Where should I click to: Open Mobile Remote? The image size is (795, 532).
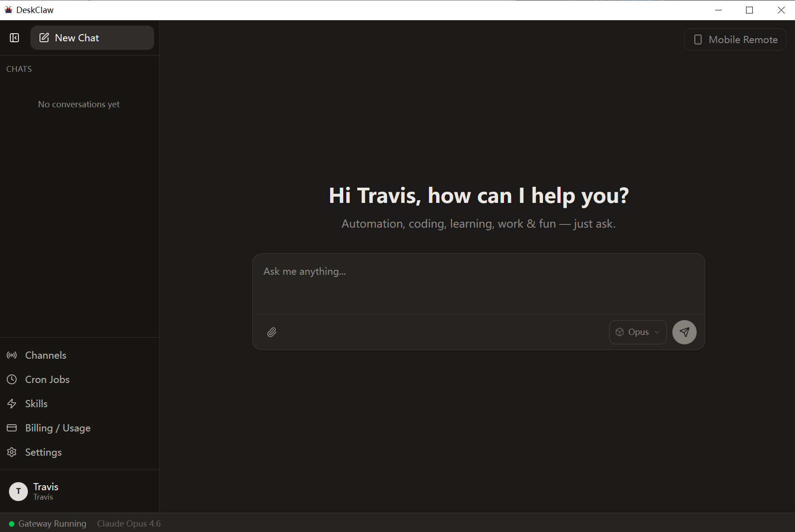pos(735,40)
